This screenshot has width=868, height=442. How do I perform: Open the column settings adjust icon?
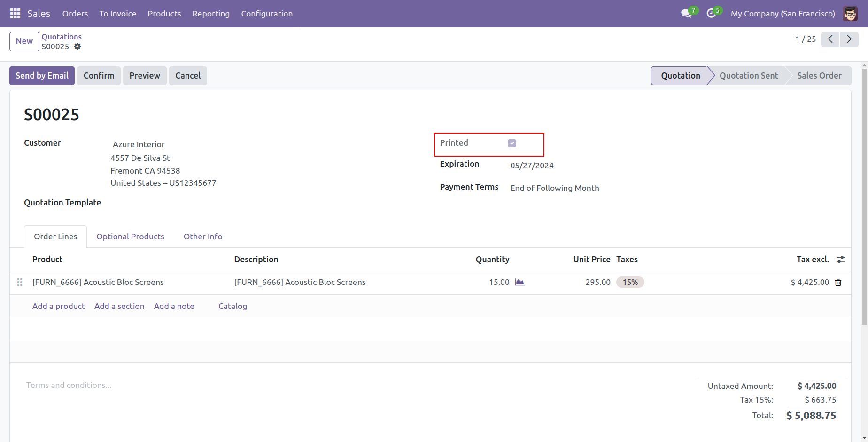tap(841, 260)
